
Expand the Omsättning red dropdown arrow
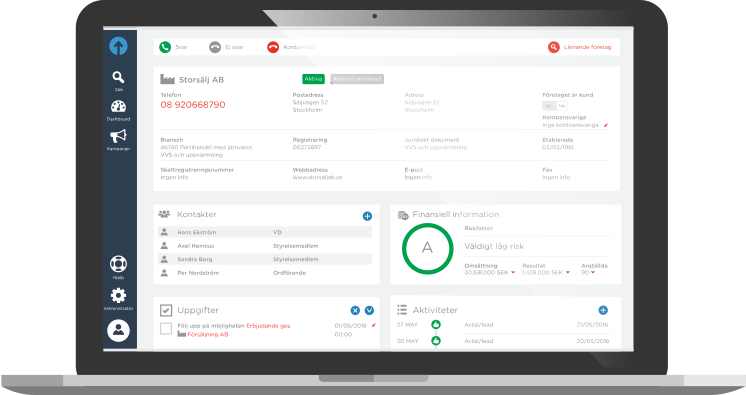point(513,273)
